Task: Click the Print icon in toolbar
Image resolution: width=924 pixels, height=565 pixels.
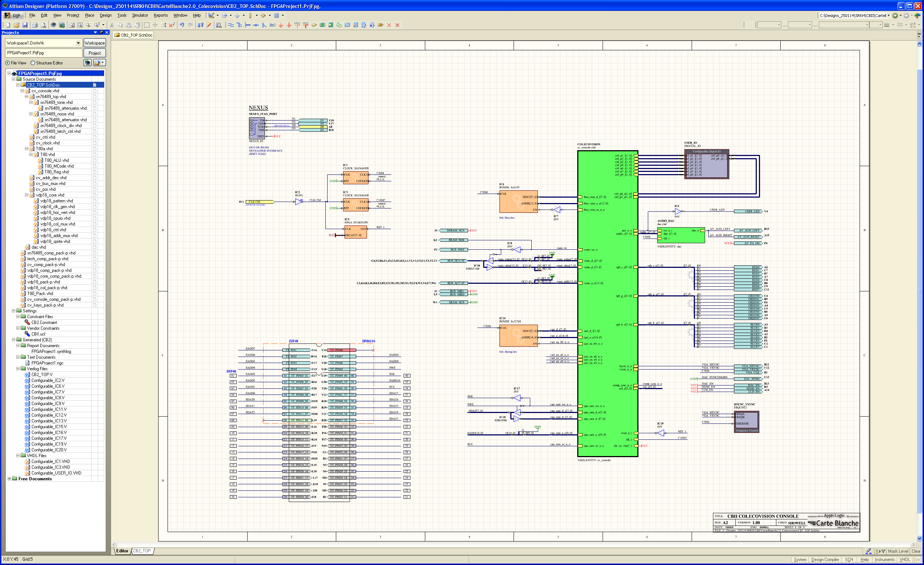Action: click(x=35, y=25)
